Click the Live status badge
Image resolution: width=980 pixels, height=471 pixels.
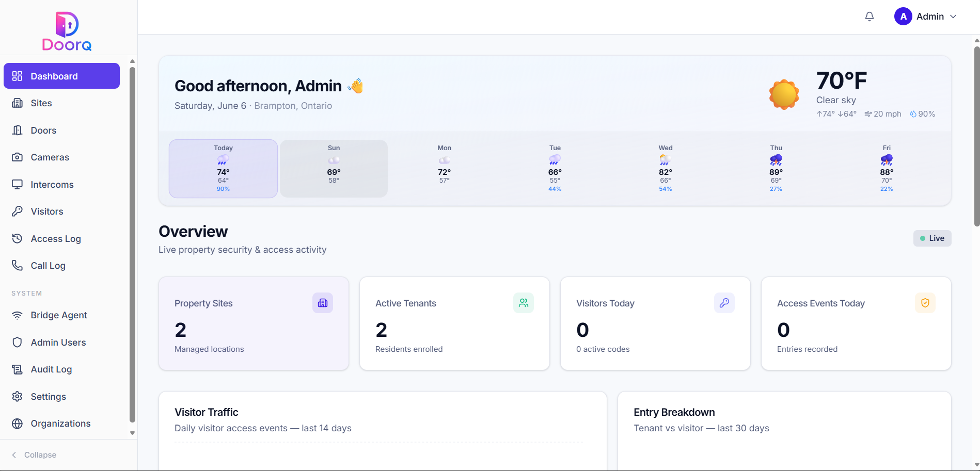[932, 238]
